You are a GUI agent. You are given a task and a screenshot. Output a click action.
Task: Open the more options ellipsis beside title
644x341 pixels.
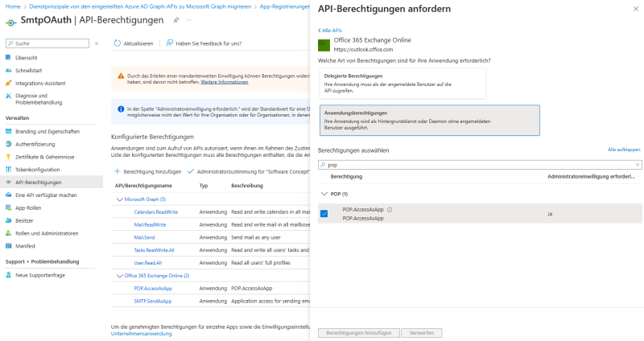coord(190,20)
